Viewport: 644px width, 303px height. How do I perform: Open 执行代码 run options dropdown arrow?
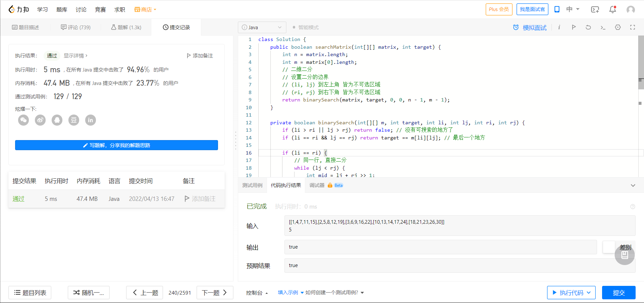589,293
